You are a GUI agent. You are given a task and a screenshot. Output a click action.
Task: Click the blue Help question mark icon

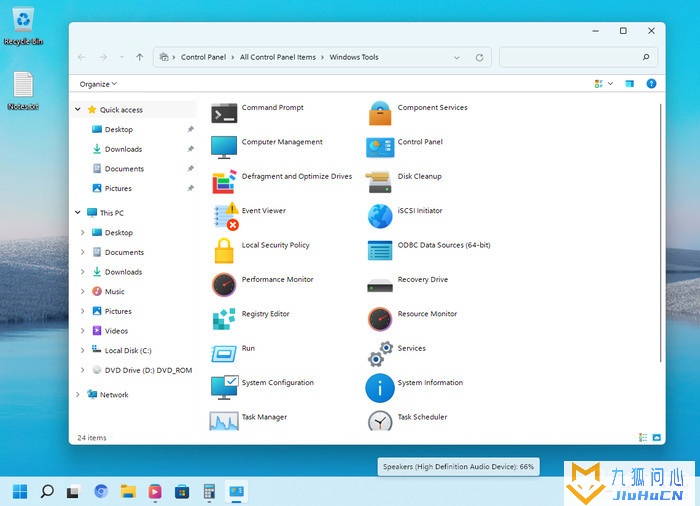(x=651, y=84)
